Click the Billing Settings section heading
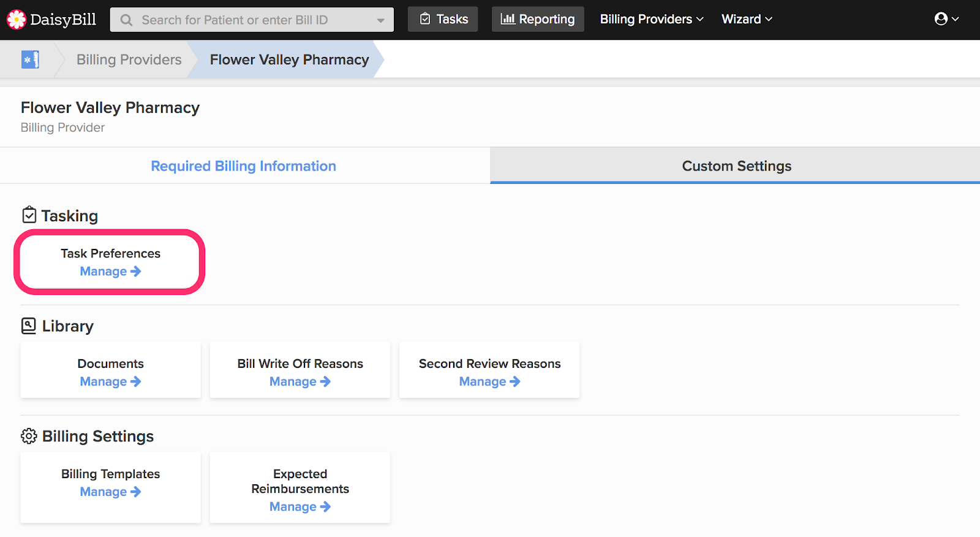 [98, 436]
